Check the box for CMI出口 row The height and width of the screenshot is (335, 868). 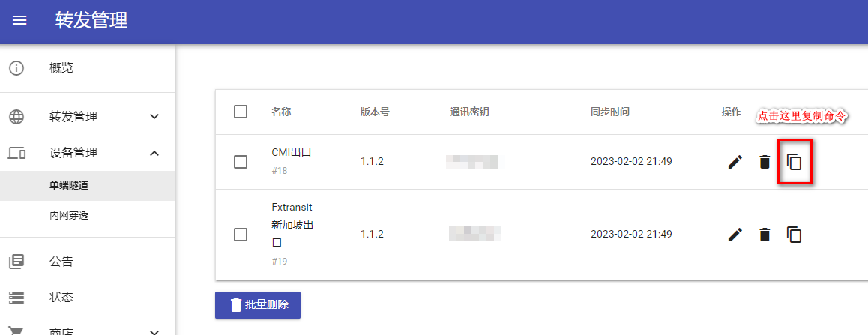(x=241, y=162)
